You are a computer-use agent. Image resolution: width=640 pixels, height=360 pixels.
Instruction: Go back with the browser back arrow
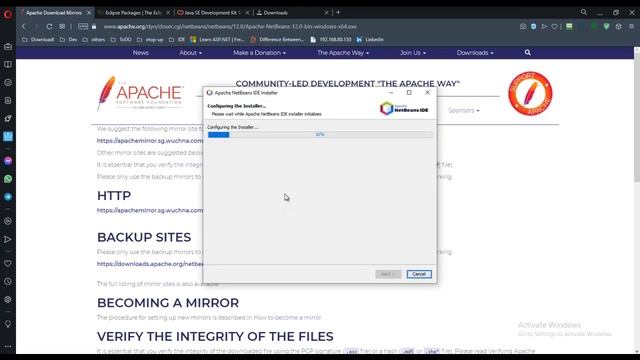(24, 27)
